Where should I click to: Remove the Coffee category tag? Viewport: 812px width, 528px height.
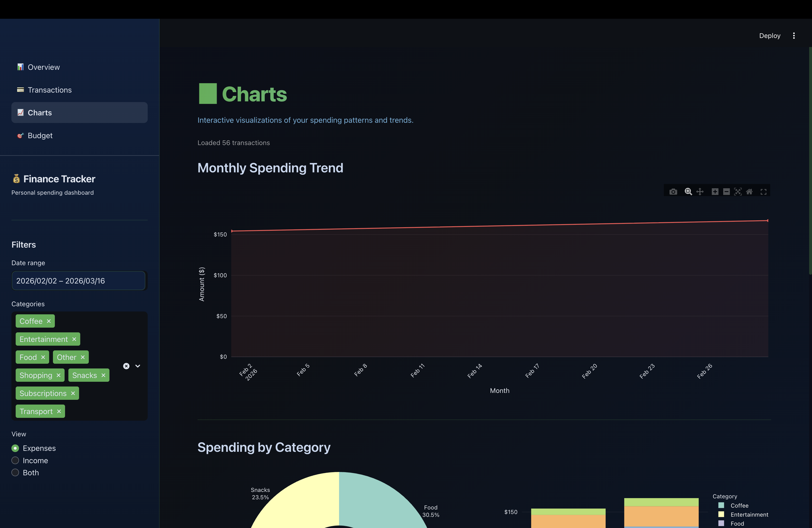[48, 321]
